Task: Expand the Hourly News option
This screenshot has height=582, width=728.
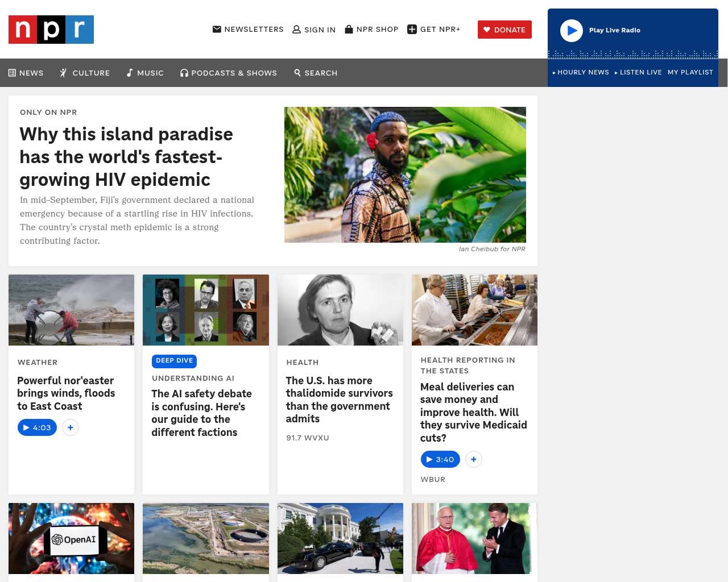Action: [581, 72]
